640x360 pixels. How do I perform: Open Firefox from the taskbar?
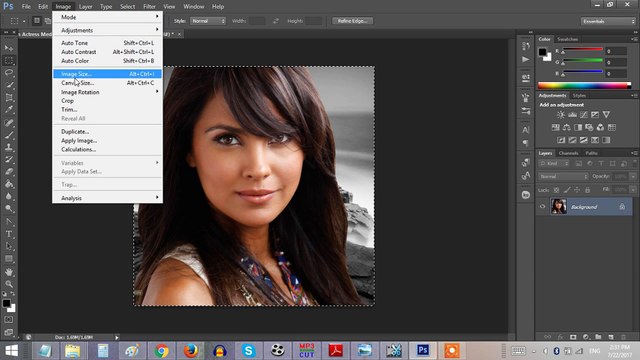(x=190, y=351)
